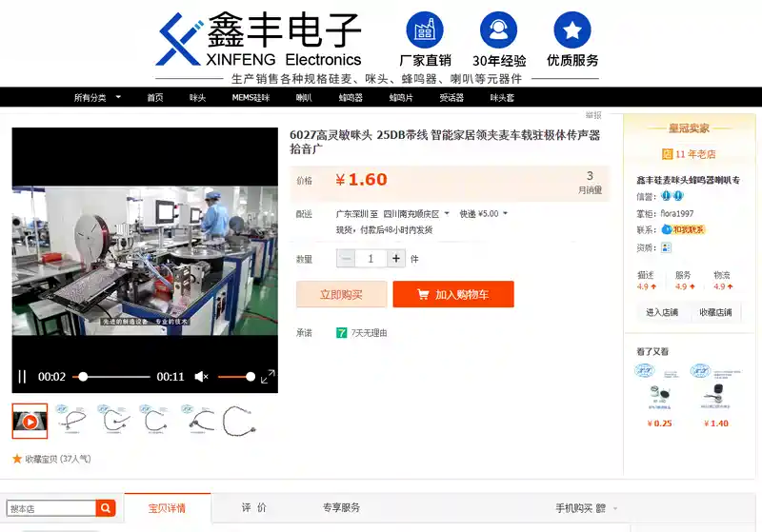
Task: Click the 30年经验 headset icon
Action: pyautogui.click(x=498, y=30)
